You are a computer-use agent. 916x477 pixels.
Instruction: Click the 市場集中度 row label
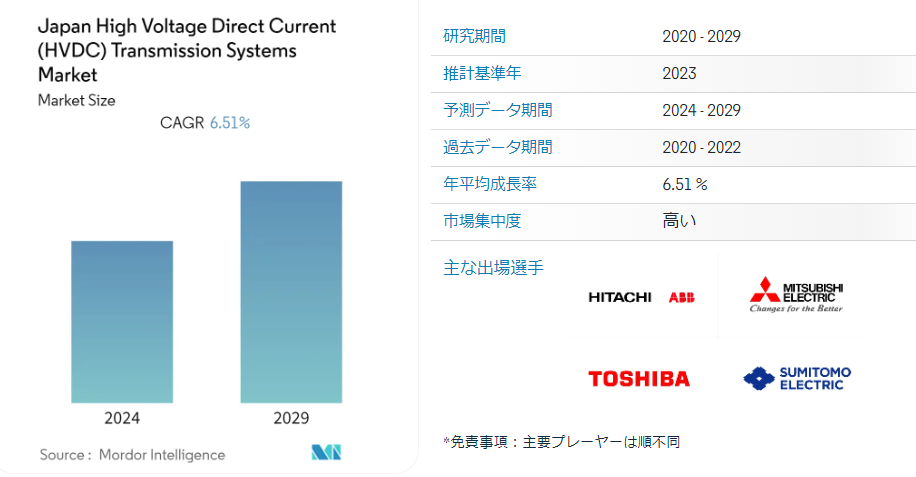(x=482, y=221)
